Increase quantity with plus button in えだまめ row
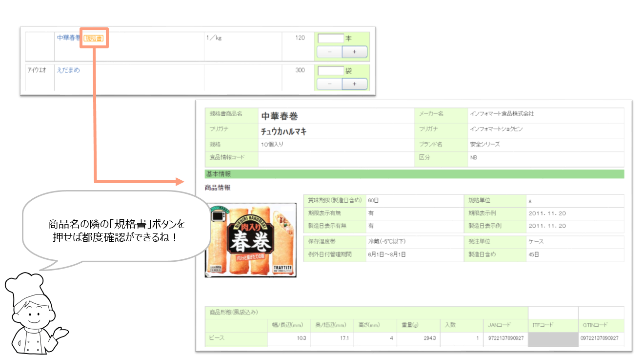 (354, 84)
